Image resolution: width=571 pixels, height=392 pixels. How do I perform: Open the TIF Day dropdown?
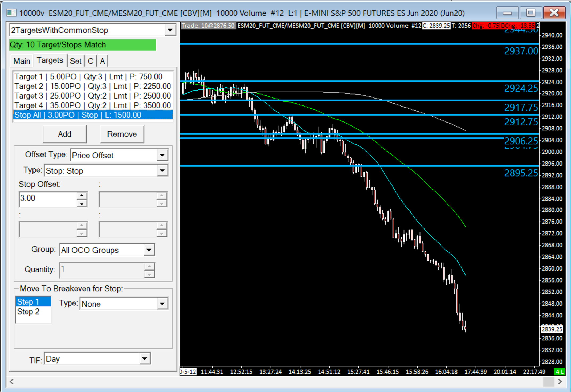coord(145,359)
